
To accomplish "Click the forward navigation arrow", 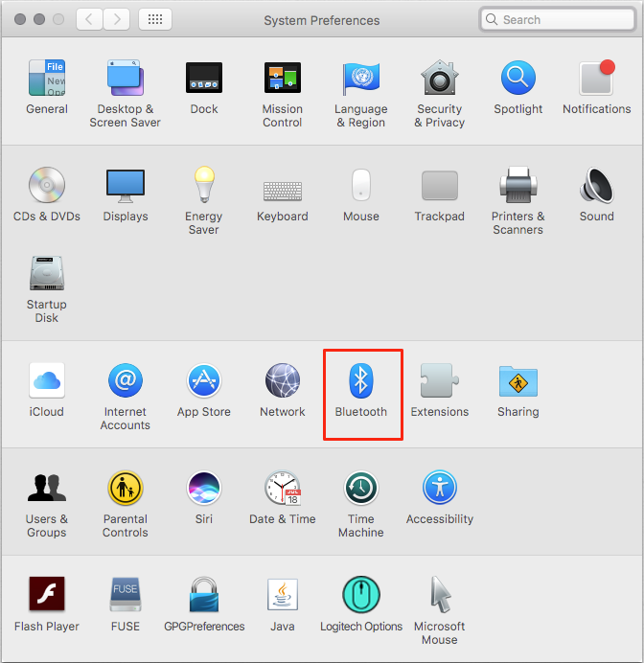I will pos(116,19).
